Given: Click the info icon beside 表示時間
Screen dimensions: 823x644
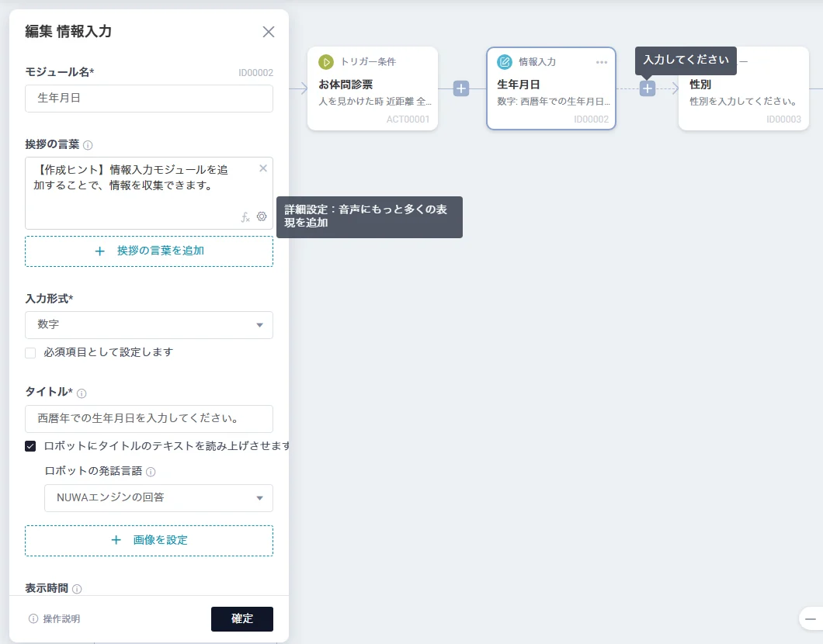Looking at the screenshot, I should (77, 589).
